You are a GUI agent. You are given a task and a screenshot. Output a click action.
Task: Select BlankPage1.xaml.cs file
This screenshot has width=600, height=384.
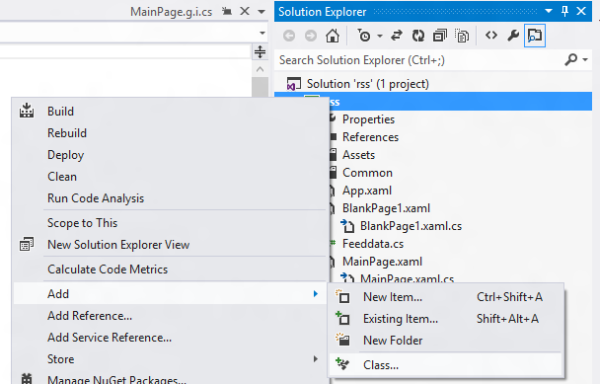click(411, 226)
